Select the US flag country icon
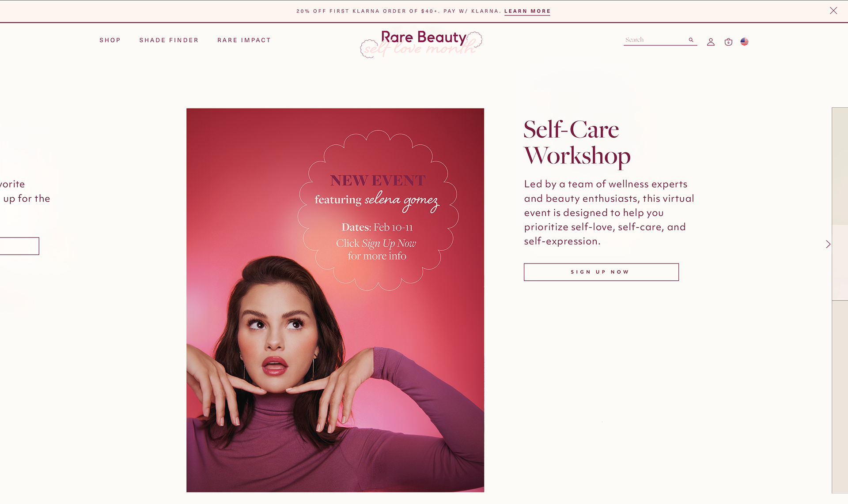The height and width of the screenshot is (504, 848). tap(744, 42)
